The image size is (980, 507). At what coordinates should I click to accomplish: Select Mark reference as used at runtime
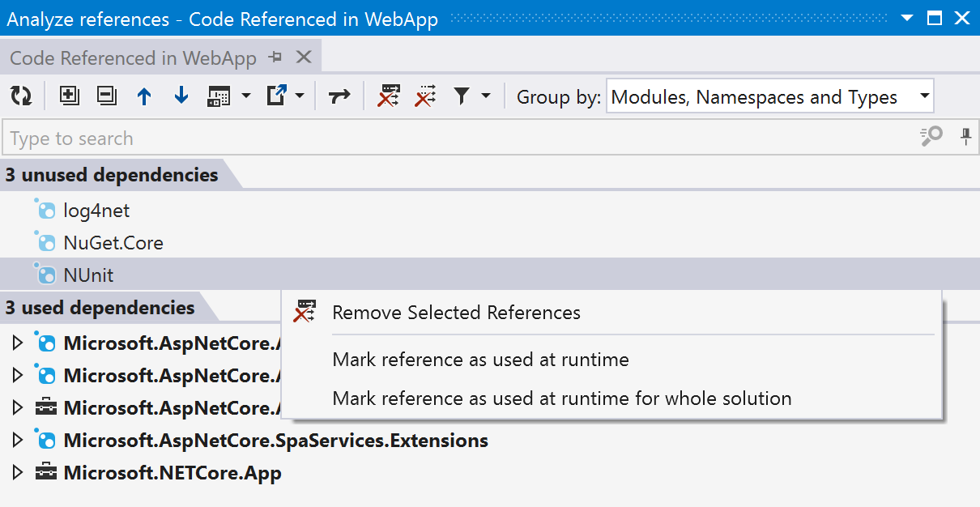coord(480,360)
